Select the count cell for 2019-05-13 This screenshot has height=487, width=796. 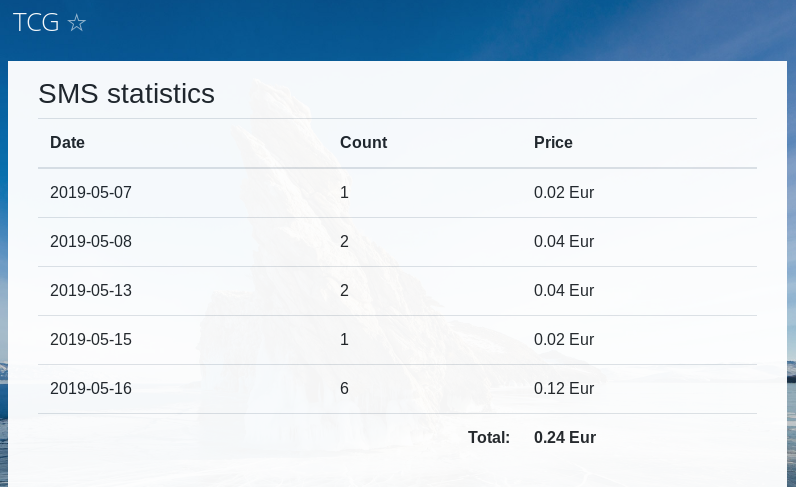(x=345, y=291)
